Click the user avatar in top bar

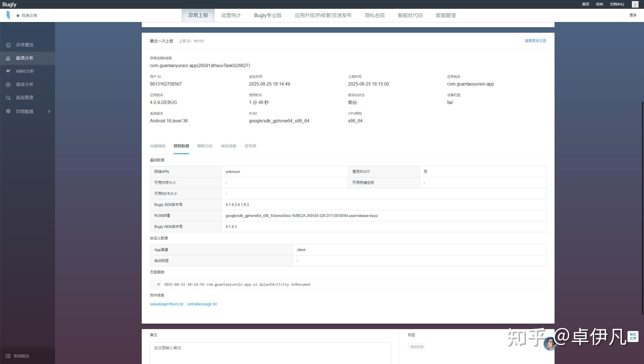coord(635,4)
